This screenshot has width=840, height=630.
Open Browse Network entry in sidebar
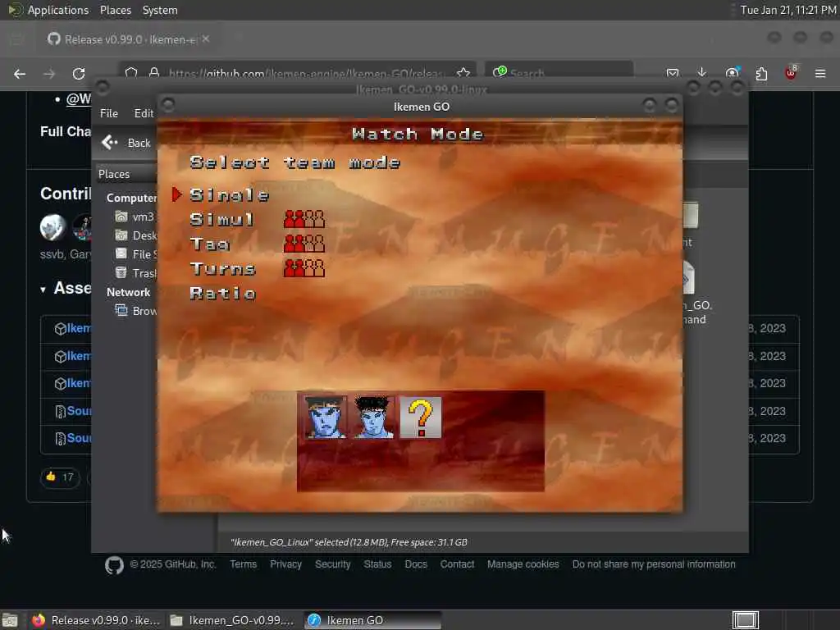click(x=136, y=311)
